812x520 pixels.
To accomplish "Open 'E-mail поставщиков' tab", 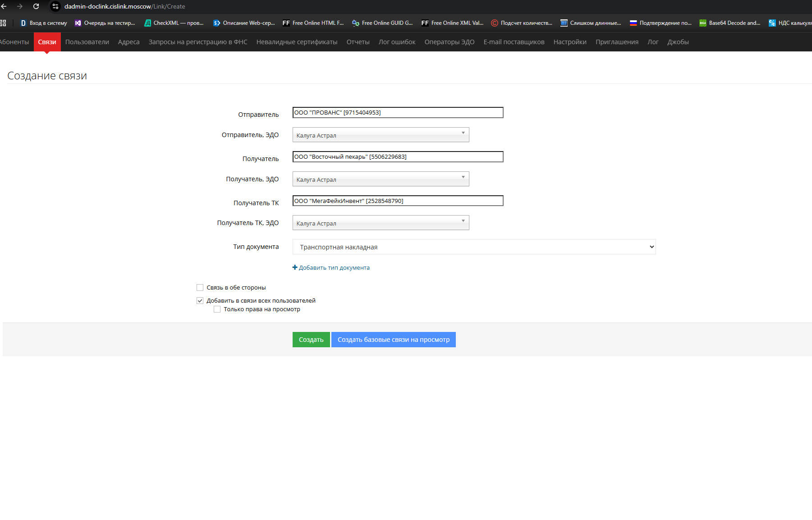I will click(514, 42).
